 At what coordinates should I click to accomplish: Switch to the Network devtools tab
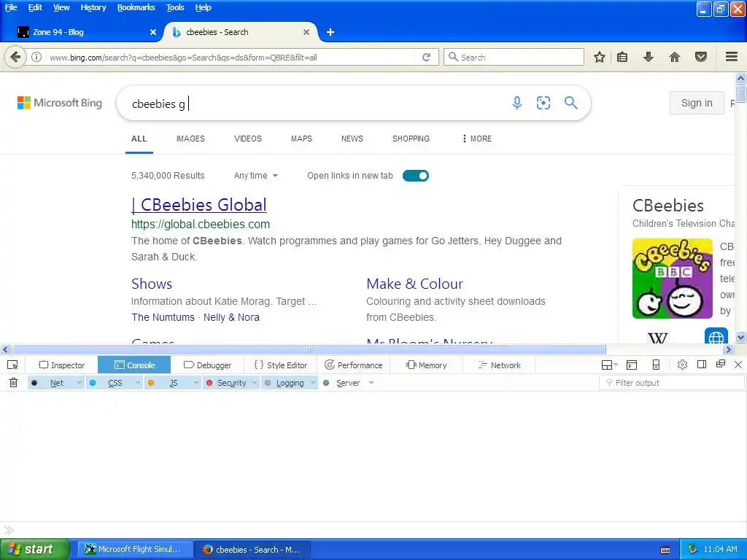point(499,365)
